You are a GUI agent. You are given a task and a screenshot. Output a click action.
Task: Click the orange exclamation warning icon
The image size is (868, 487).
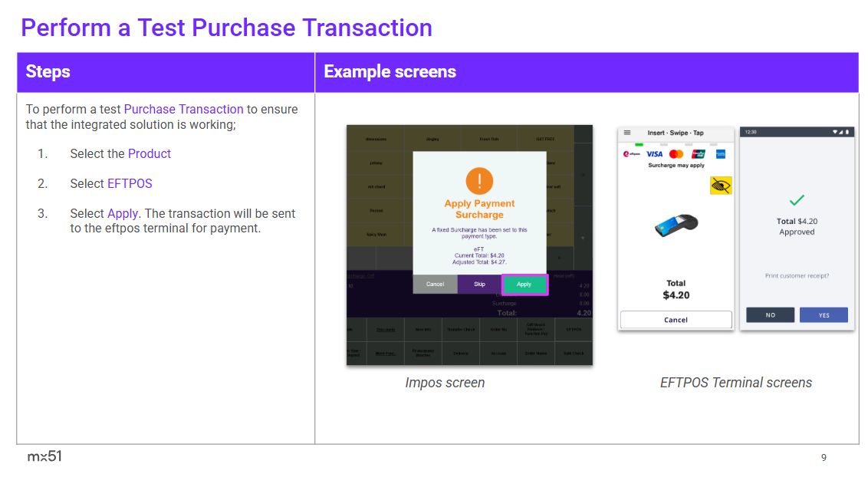tap(479, 181)
